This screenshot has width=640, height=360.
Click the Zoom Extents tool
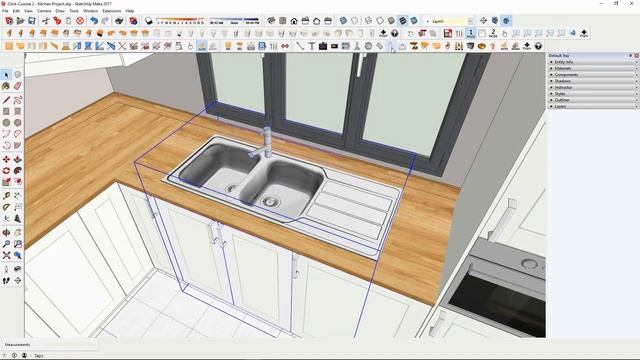(x=6, y=255)
